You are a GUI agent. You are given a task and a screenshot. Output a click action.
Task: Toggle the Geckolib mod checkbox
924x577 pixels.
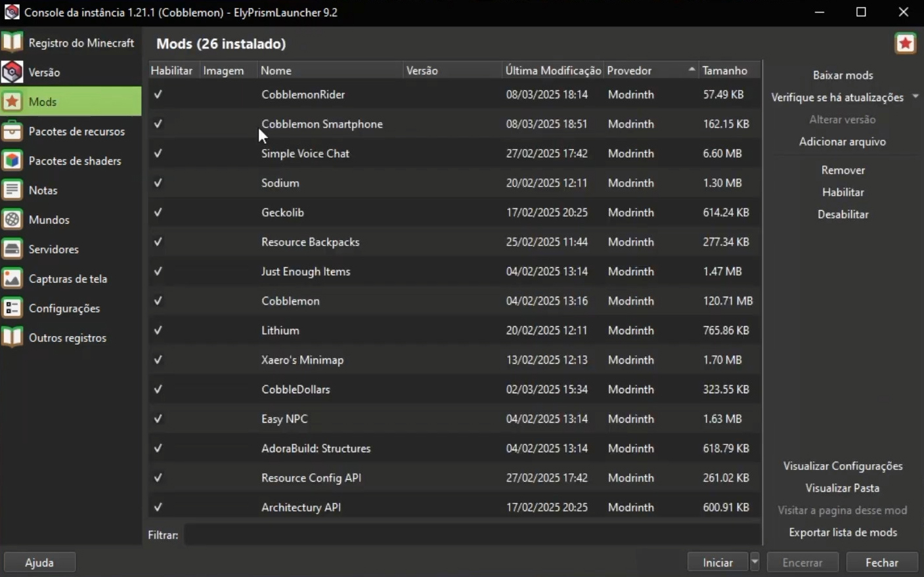[x=158, y=213]
